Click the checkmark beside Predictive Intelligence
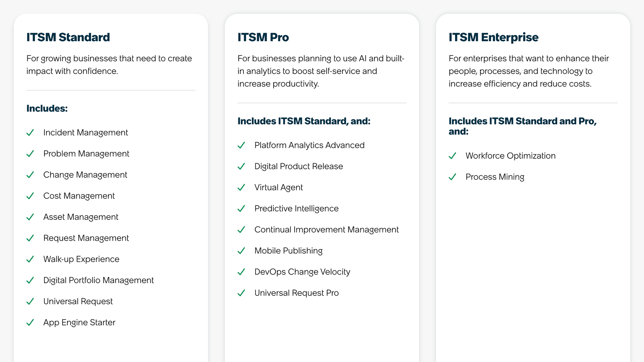This screenshot has width=644, height=362. coord(241,209)
